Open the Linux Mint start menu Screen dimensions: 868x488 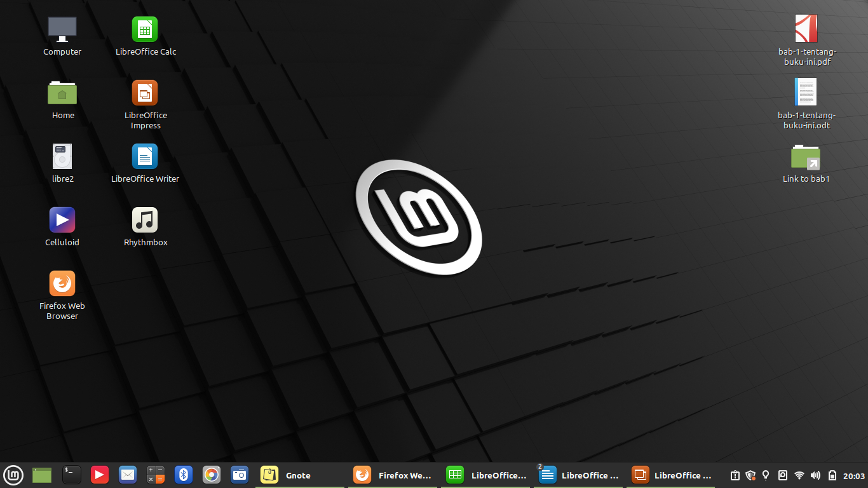[x=13, y=475]
